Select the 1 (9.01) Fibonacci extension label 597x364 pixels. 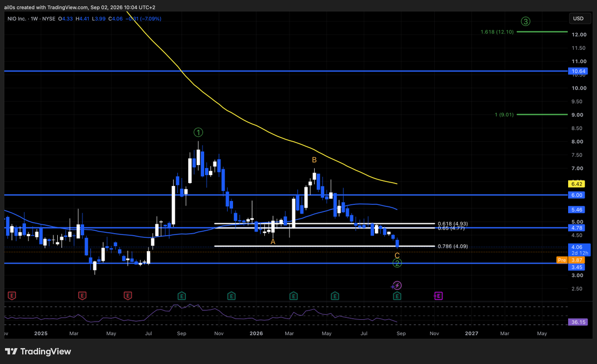(x=504, y=114)
